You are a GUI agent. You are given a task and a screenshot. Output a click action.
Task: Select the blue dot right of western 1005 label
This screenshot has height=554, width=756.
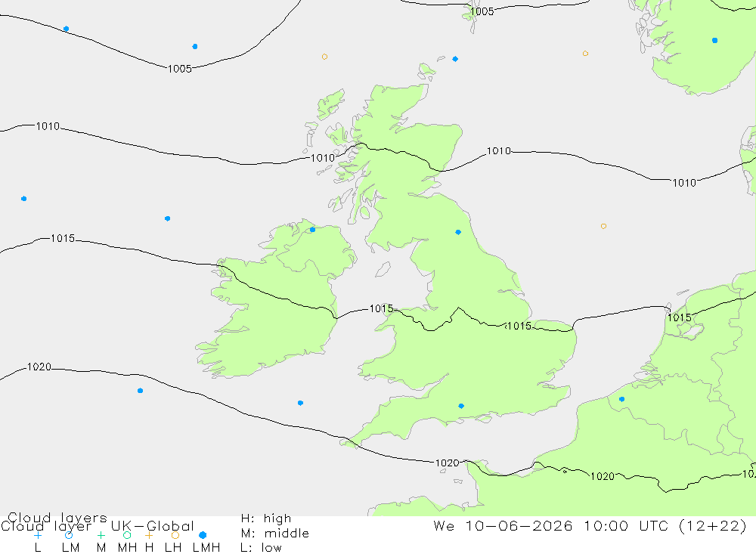tap(195, 47)
